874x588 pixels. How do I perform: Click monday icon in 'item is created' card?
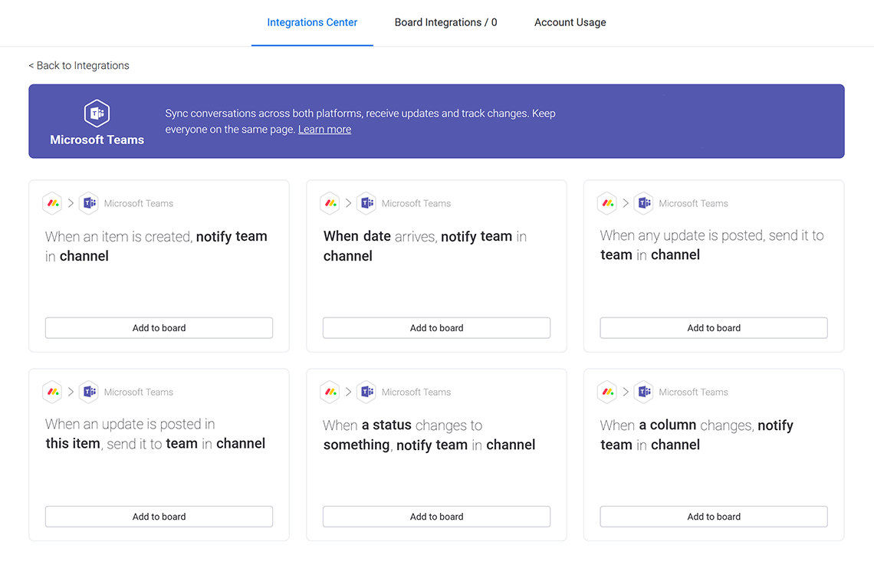[x=52, y=203]
